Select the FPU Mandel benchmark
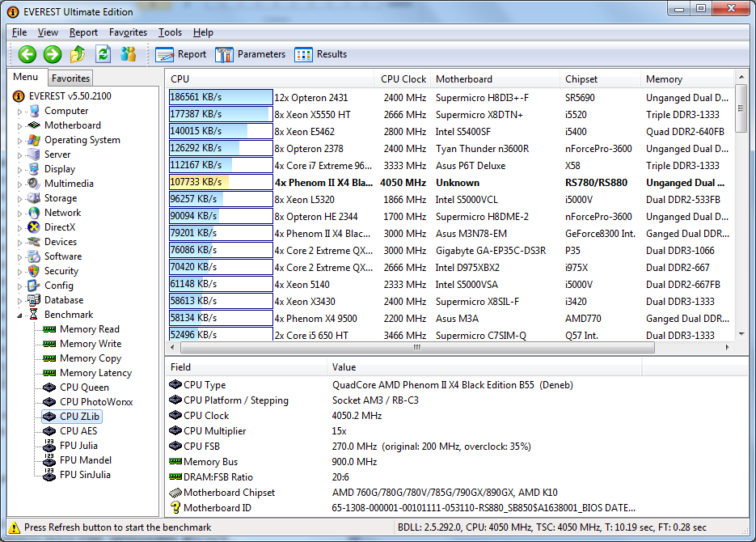The width and height of the screenshot is (756, 542). tap(86, 460)
